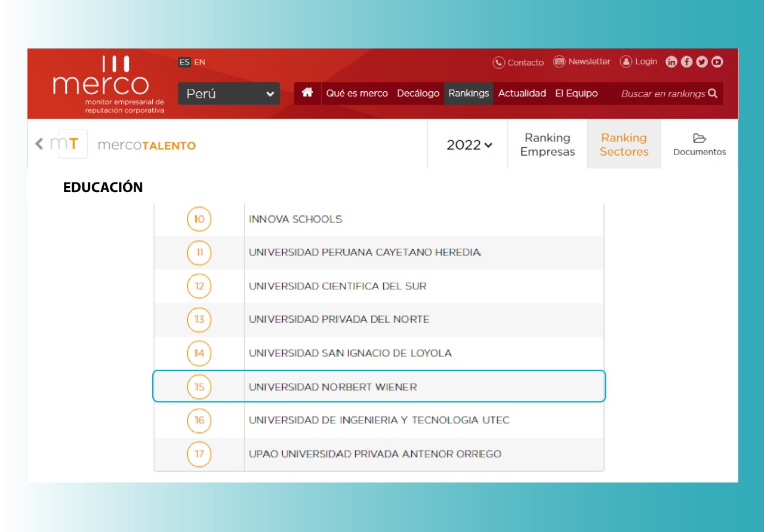Select Universidad Peruana Cayetano Heredia
This screenshot has height=532, width=764.
pyautogui.click(x=379, y=253)
